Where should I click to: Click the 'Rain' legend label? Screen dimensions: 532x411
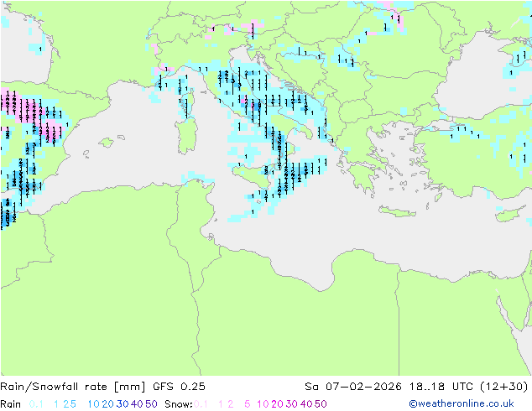pos(11,404)
